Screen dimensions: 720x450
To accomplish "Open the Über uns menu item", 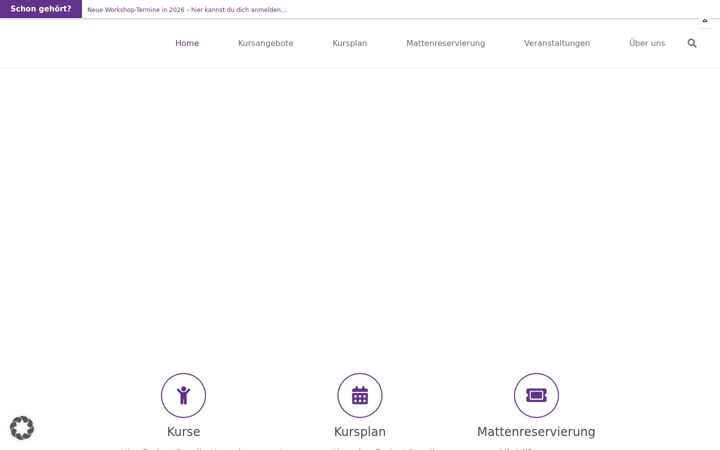I will [x=647, y=43].
